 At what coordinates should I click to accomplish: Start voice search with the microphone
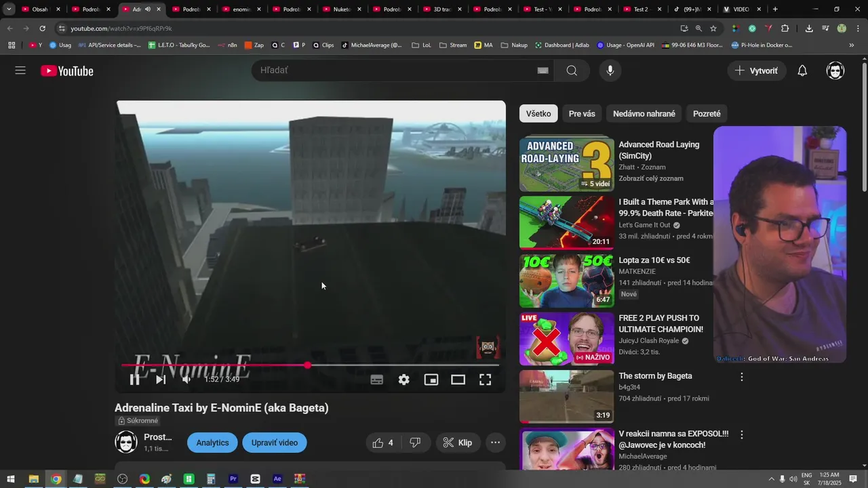(610, 70)
